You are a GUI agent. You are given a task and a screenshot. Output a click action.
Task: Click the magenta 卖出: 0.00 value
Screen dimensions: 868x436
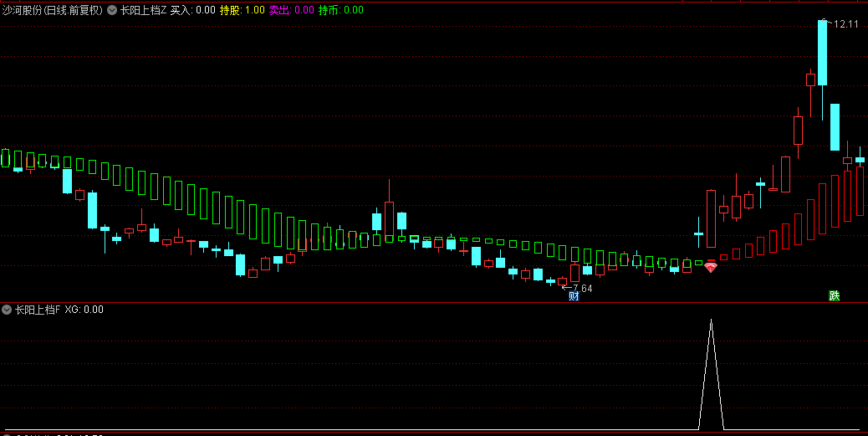point(292,10)
